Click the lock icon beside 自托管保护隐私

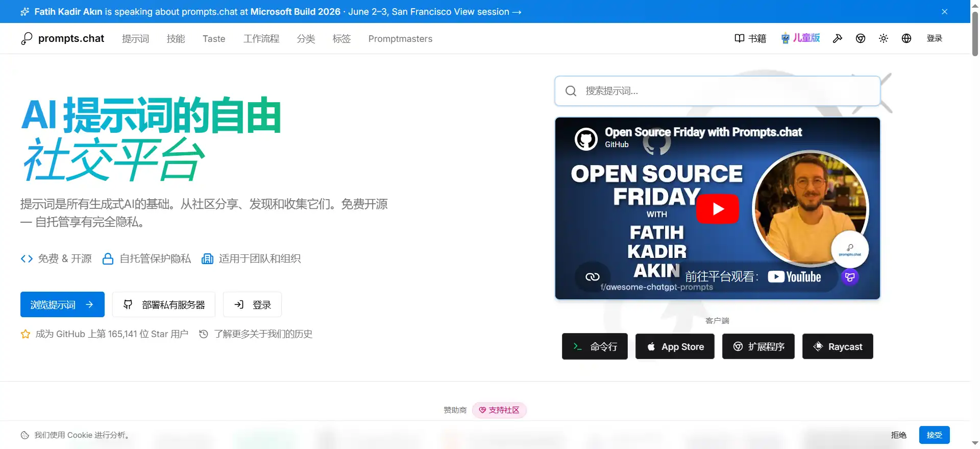(x=108, y=259)
